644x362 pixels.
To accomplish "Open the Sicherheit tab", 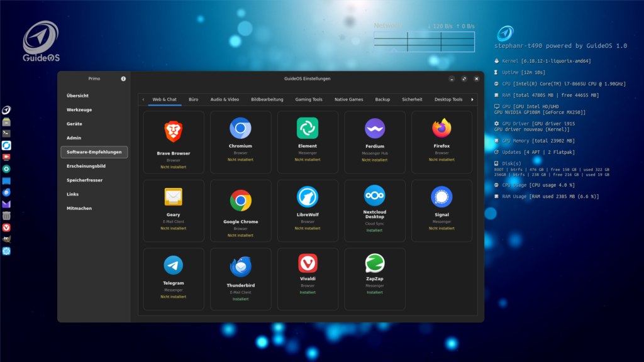I will (412, 99).
